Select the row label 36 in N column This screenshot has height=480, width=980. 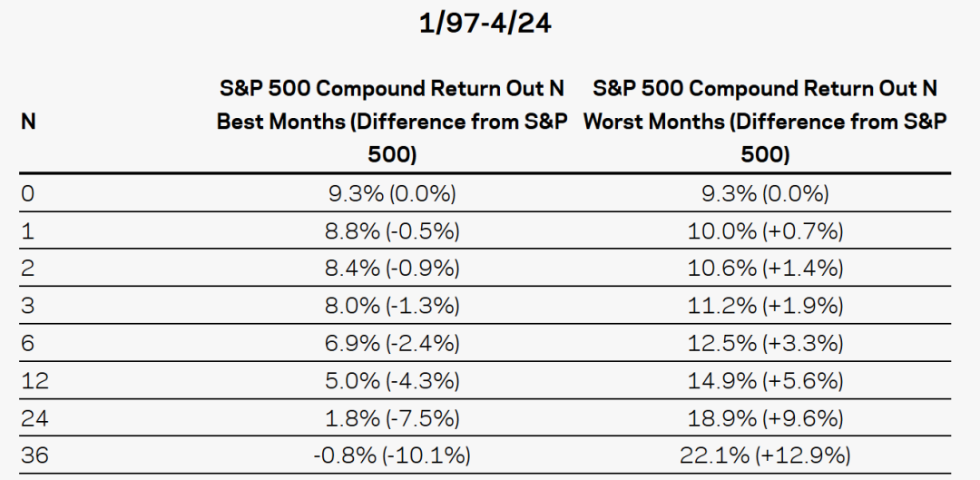coord(35,456)
